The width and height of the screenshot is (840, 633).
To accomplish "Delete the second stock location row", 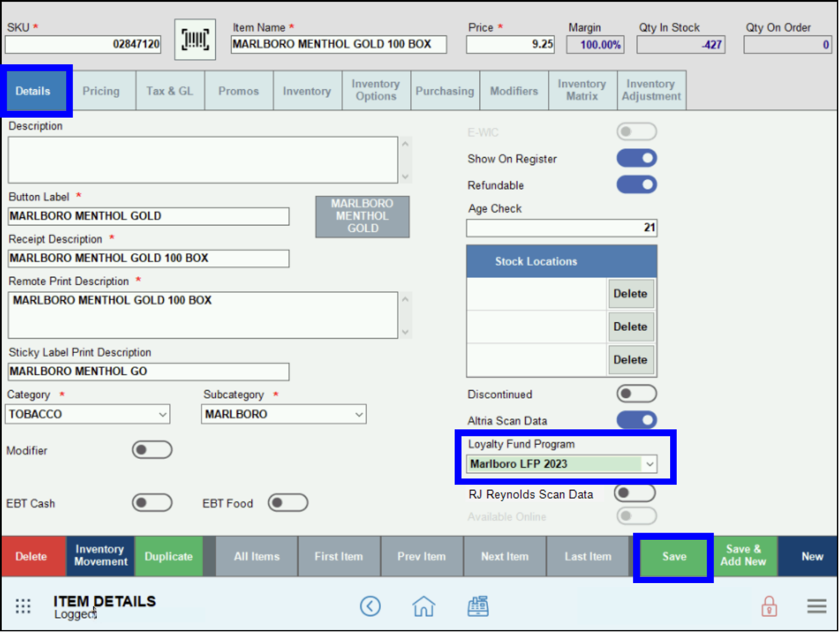I will tap(630, 327).
